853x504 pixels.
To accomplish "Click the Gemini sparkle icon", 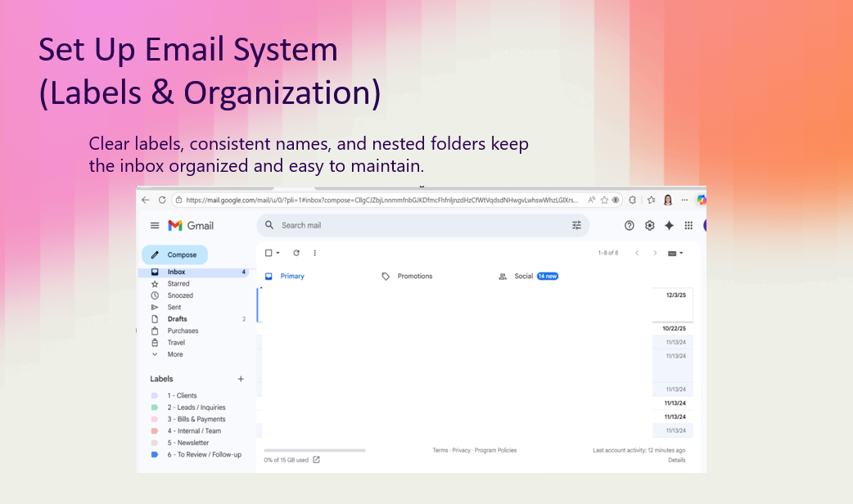I will point(669,226).
